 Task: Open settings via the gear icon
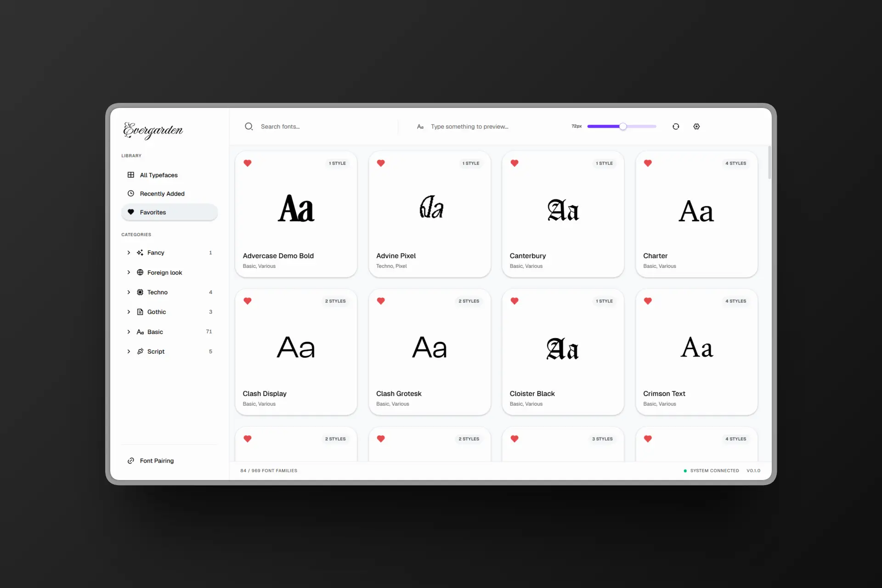[696, 126]
